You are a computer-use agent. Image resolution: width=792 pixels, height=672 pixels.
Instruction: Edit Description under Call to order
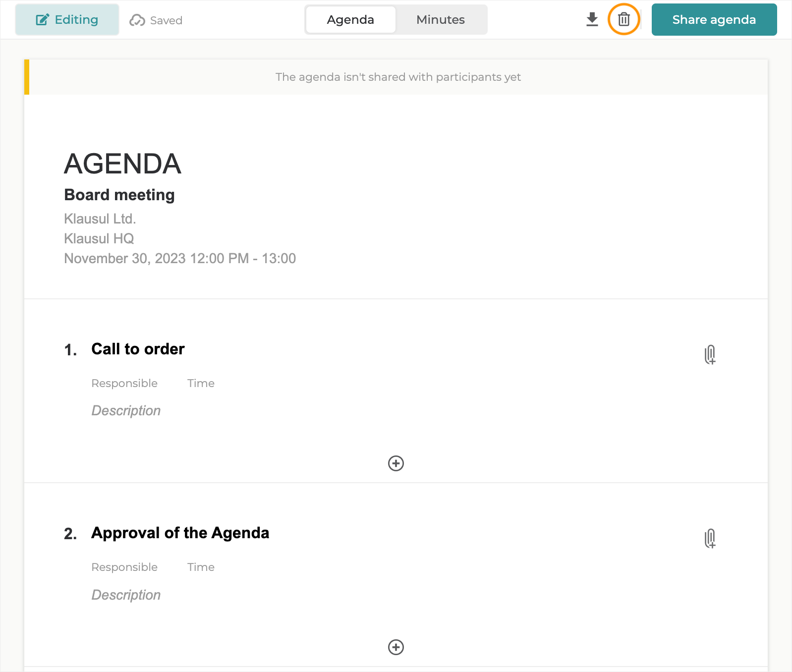[x=126, y=411]
